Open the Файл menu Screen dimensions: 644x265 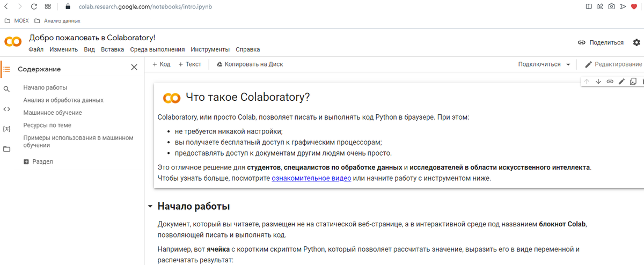coord(36,49)
